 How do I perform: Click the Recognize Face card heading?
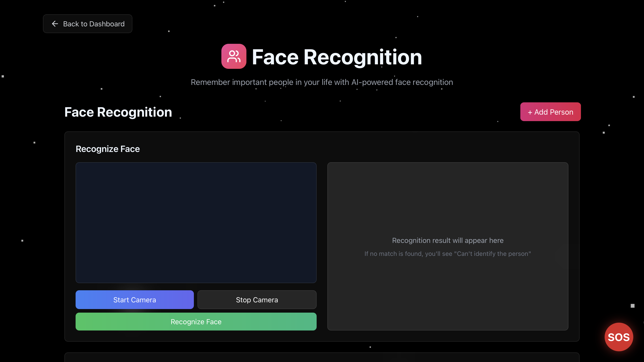(108, 149)
